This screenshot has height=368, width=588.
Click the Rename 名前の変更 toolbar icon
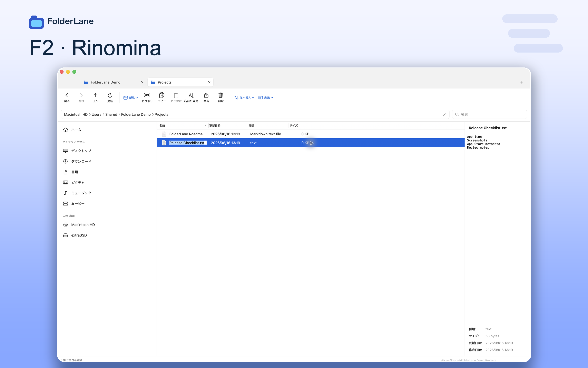pos(191,97)
